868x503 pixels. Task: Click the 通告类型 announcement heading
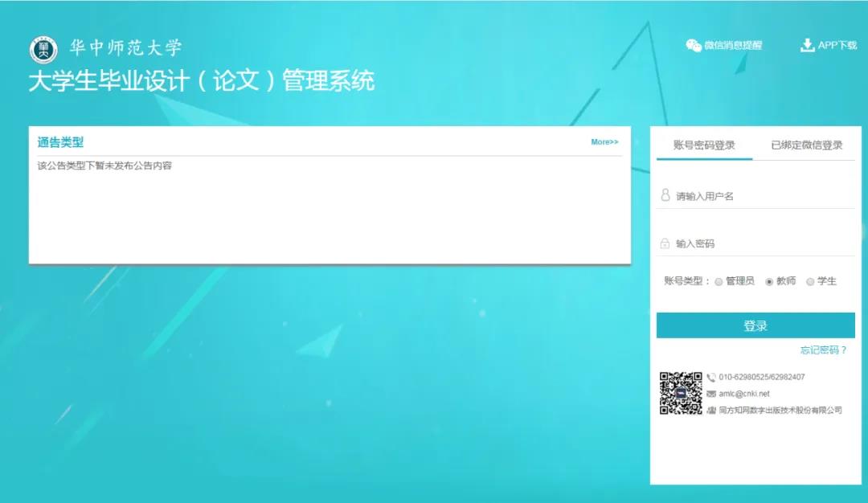[60, 142]
